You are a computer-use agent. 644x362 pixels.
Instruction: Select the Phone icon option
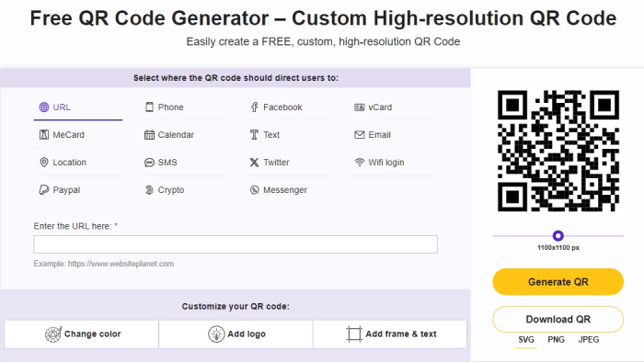149,107
